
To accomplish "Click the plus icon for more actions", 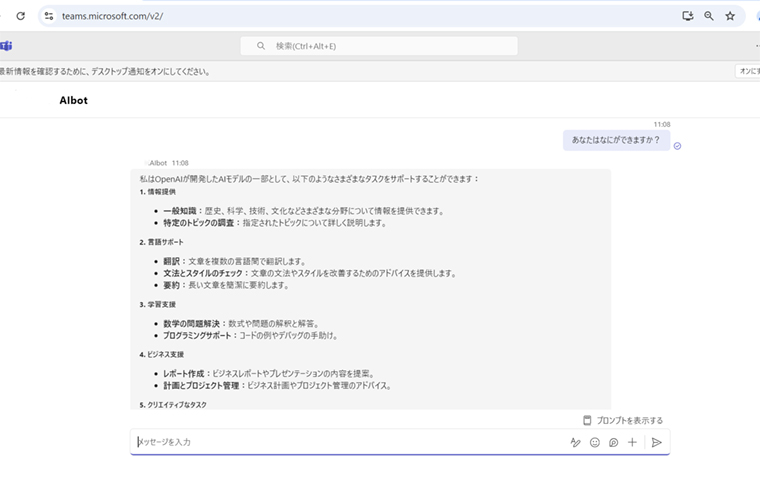I will [x=632, y=442].
